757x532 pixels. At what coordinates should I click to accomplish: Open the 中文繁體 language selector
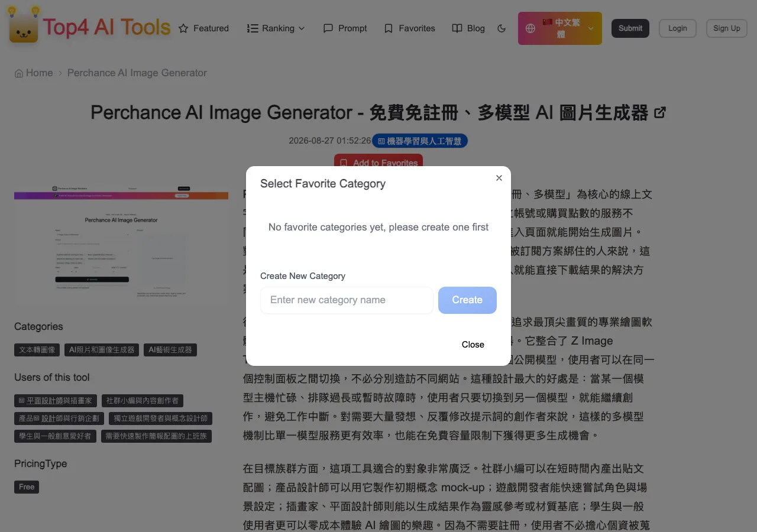click(x=560, y=28)
